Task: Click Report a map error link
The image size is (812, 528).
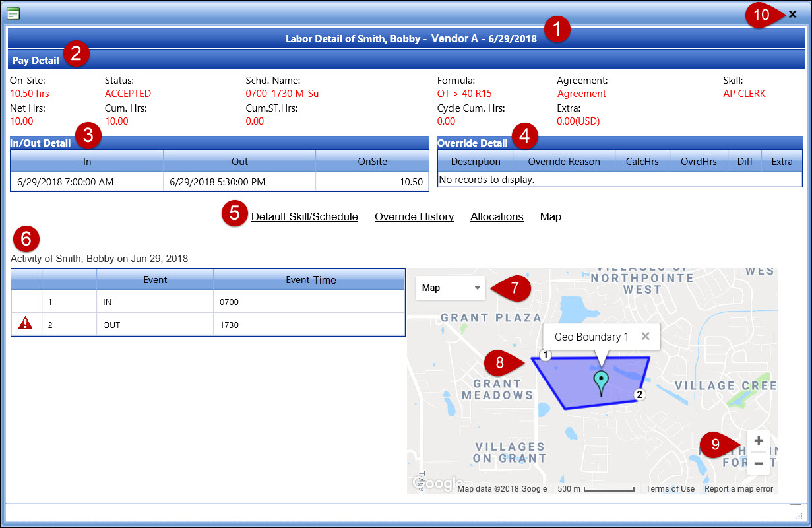Action: tap(738, 489)
